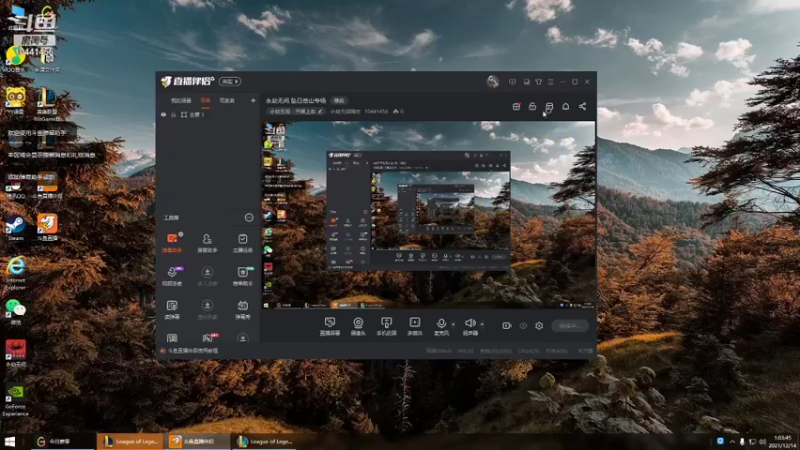Add the phone screen mirroring source

point(386,326)
